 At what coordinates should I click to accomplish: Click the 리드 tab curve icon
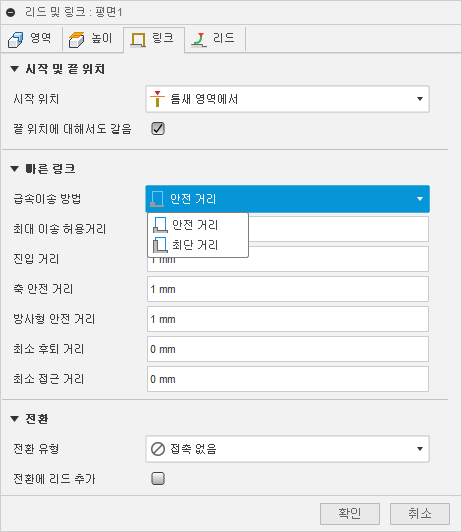(x=199, y=39)
